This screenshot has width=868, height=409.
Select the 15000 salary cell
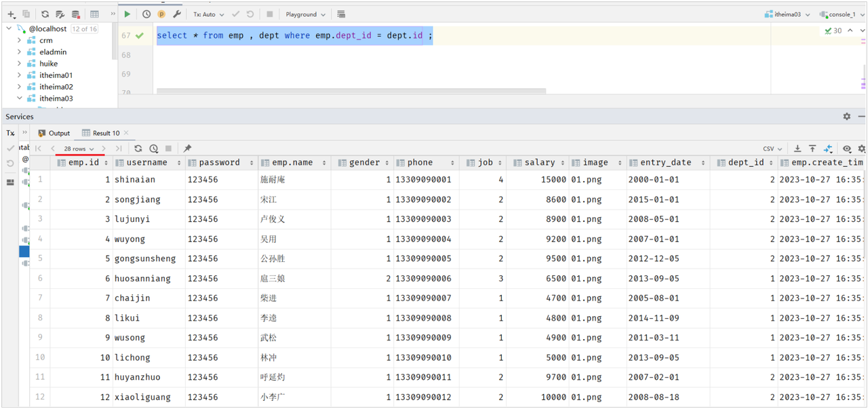(538, 180)
